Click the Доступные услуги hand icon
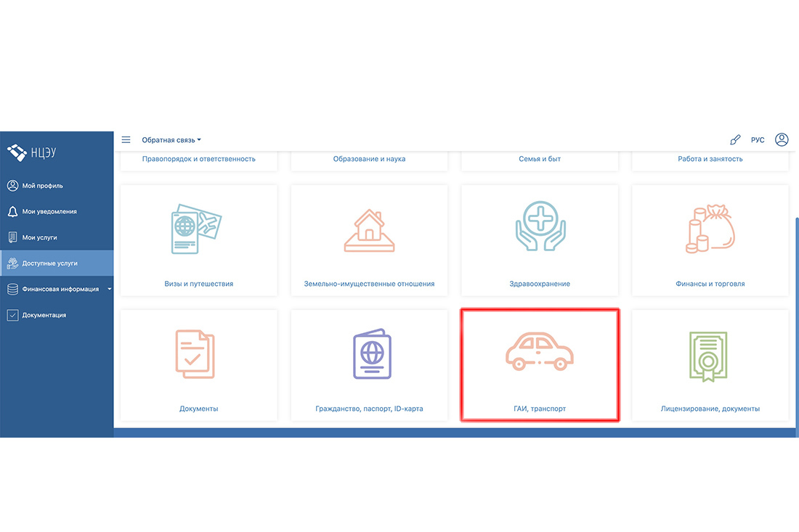 [x=13, y=263]
